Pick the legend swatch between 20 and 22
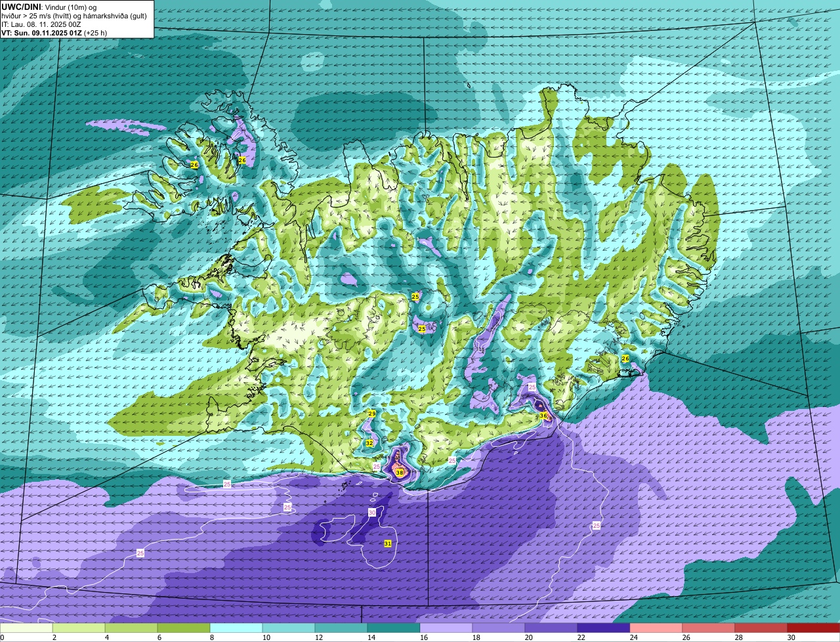Viewport: 840px width, 642px height. (551, 628)
